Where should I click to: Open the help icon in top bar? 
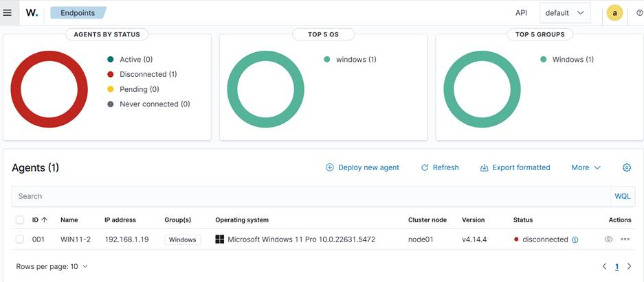[x=639, y=13]
